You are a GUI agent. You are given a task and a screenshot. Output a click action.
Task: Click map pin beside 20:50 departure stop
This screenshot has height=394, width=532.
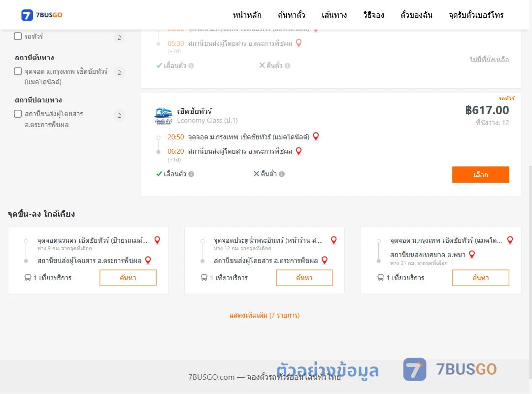coord(316,136)
